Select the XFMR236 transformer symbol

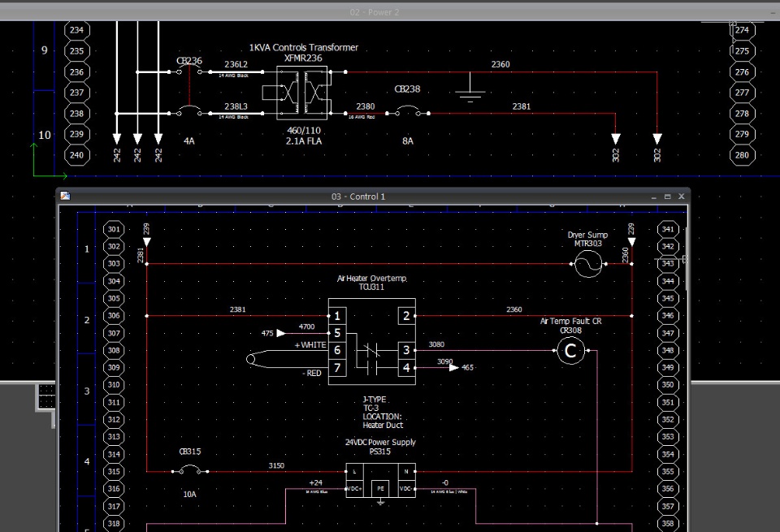(303, 93)
